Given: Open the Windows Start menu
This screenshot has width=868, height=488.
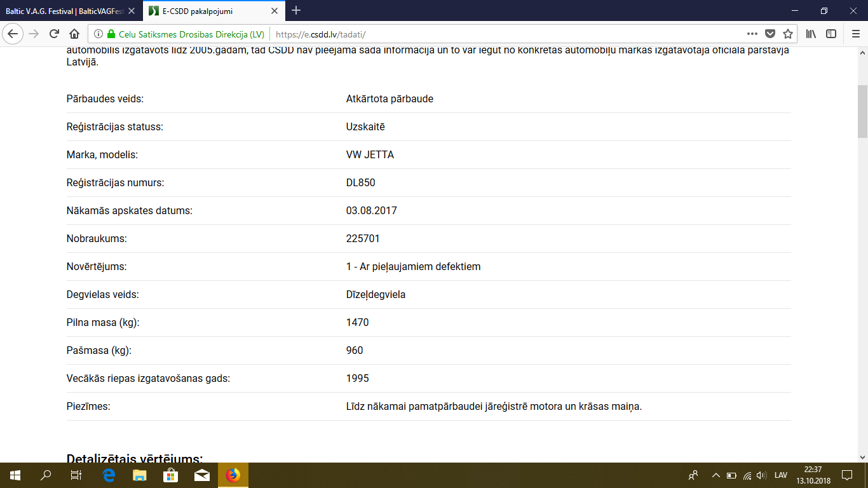Looking at the screenshot, I should click(x=15, y=475).
